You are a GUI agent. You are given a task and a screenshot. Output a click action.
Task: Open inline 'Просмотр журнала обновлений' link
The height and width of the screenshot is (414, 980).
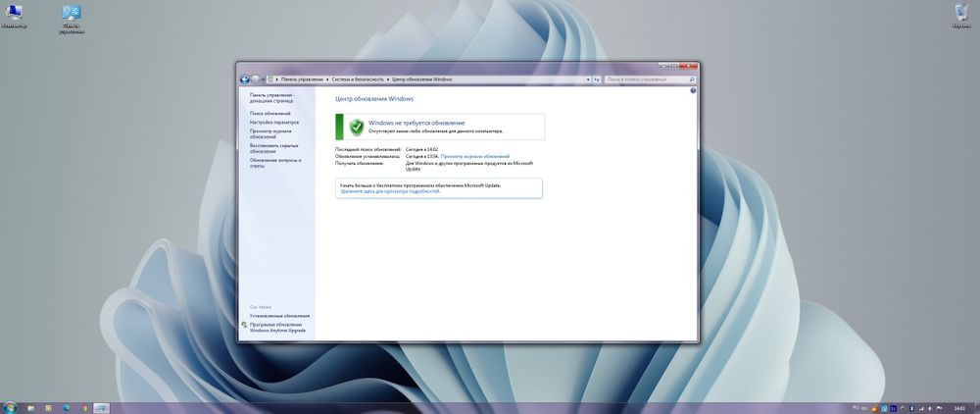pos(475,156)
